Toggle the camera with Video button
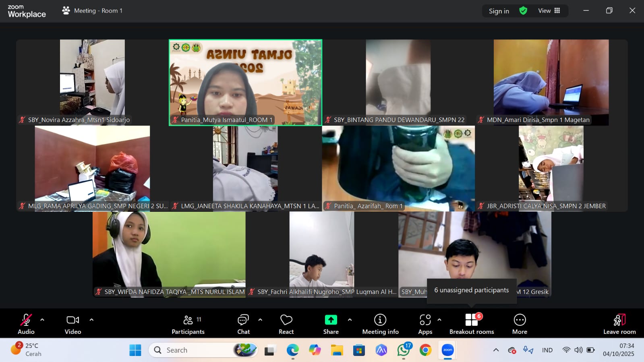This screenshot has width=644, height=362. [73, 324]
